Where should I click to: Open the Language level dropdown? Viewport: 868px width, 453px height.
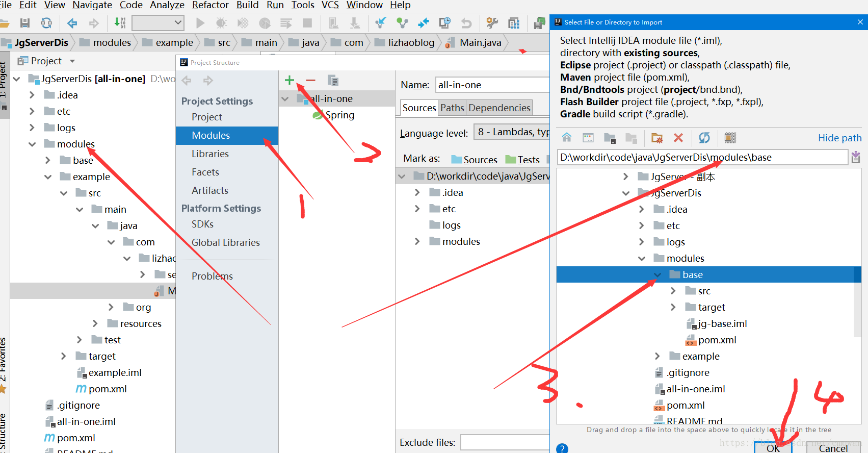512,132
